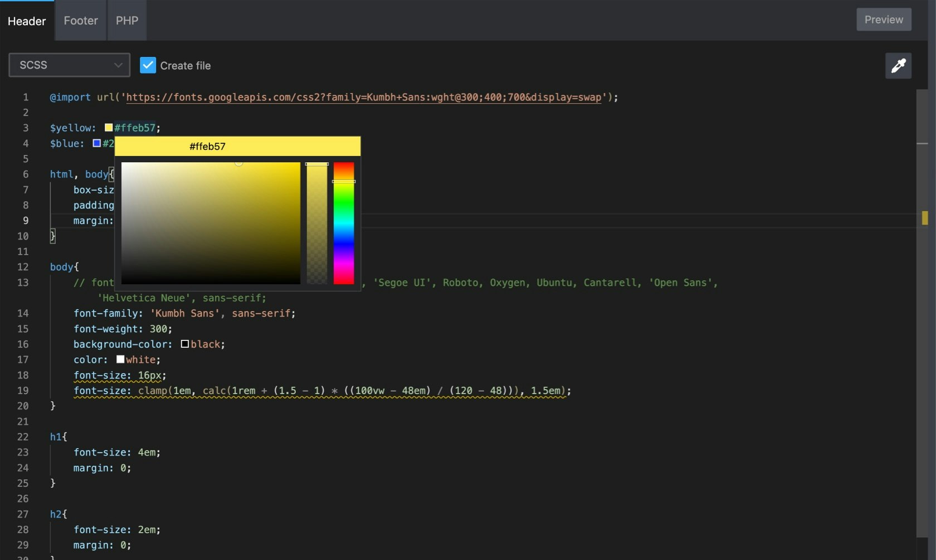Click the yellow swatch beside $yellow variable

tap(108, 127)
